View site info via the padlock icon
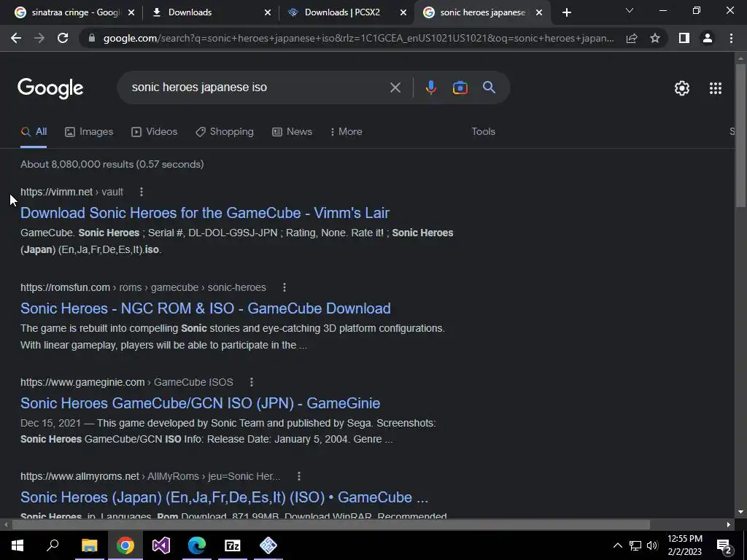The width and height of the screenshot is (747, 560). [92, 38]
